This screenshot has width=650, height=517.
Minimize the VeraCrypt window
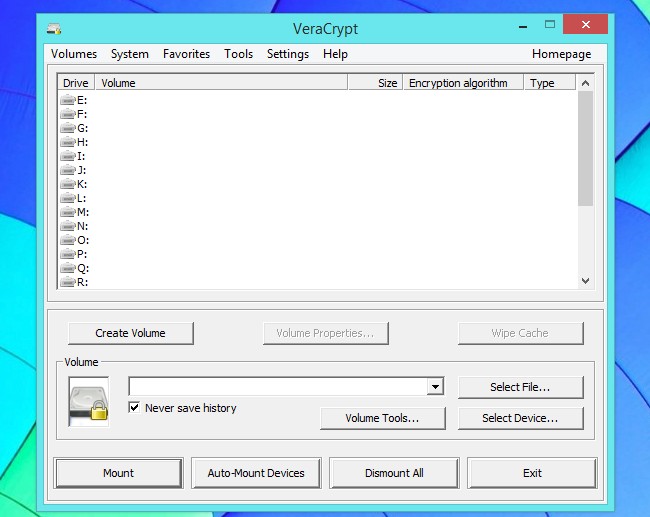click(523, 26)
